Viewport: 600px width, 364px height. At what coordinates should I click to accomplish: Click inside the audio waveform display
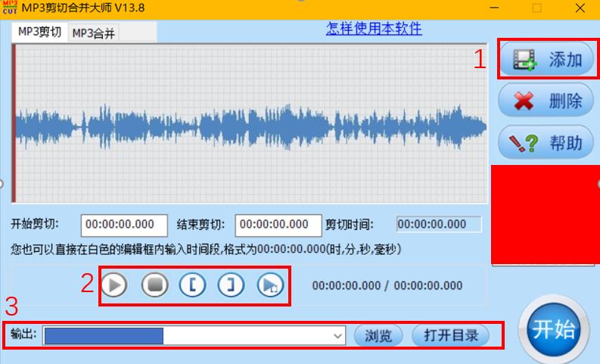point(250,123)
